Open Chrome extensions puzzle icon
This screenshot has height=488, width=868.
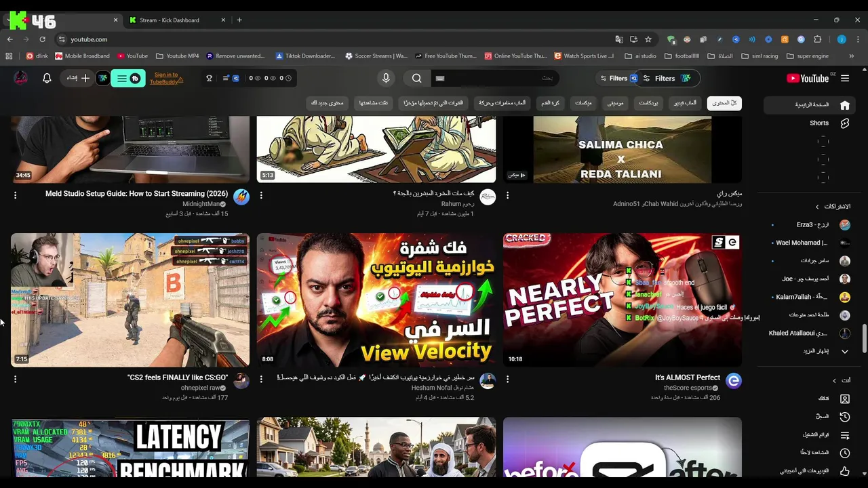tap(817, 39)
